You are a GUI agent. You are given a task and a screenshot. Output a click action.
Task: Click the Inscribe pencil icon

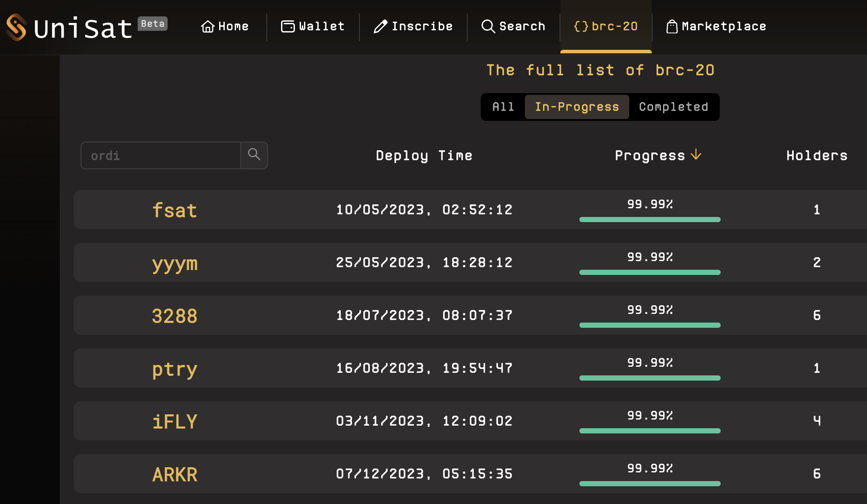click(x=380, y=26)
